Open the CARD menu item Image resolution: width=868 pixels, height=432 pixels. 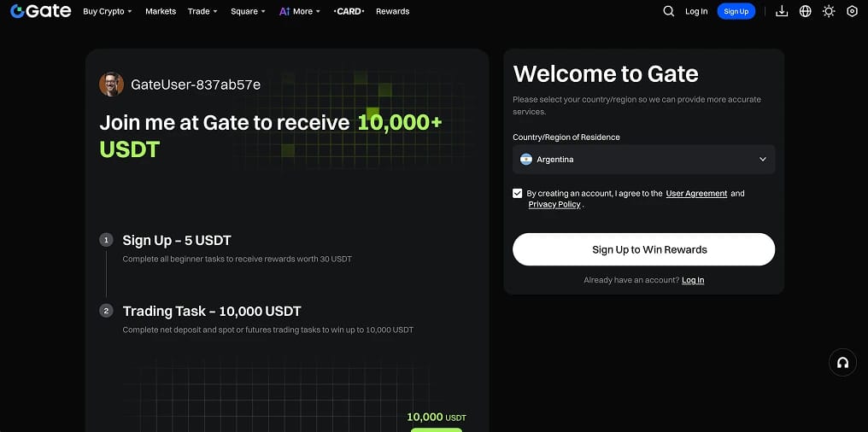tap(349, 11)
